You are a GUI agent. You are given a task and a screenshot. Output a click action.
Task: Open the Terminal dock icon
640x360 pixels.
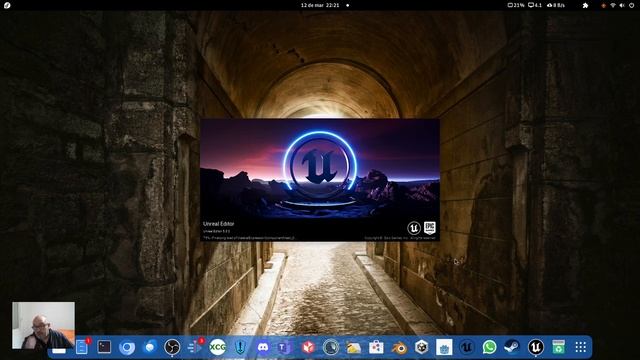pyautogui.click(x=104, y=347)
